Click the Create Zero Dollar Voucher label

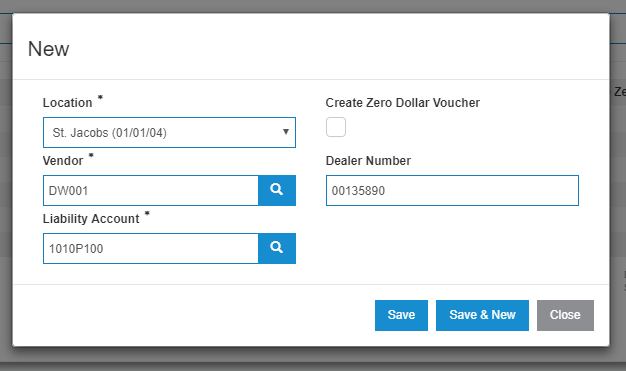tap(402, 103)
